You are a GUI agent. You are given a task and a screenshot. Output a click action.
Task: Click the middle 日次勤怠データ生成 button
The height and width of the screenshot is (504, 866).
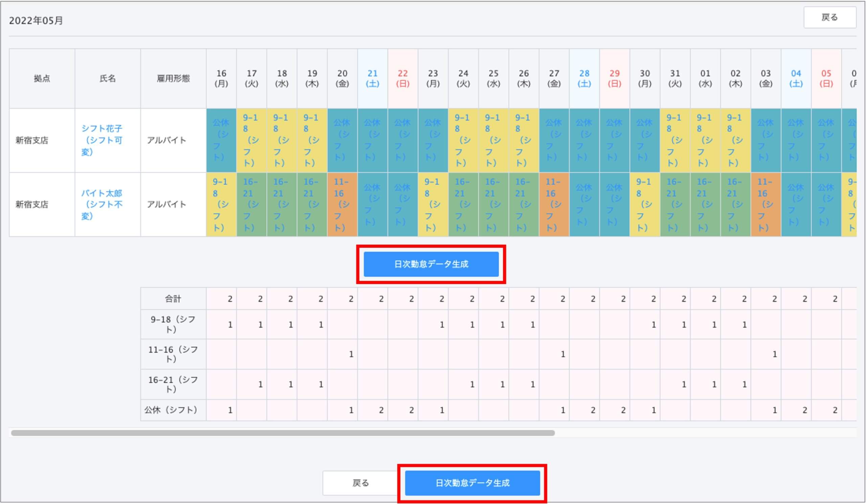[x=431, y=264]
